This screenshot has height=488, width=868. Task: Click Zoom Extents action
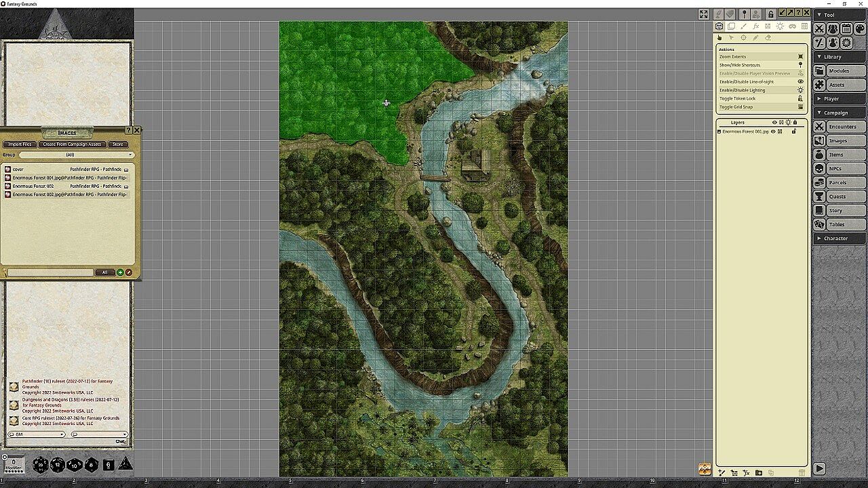coord(761,57)
